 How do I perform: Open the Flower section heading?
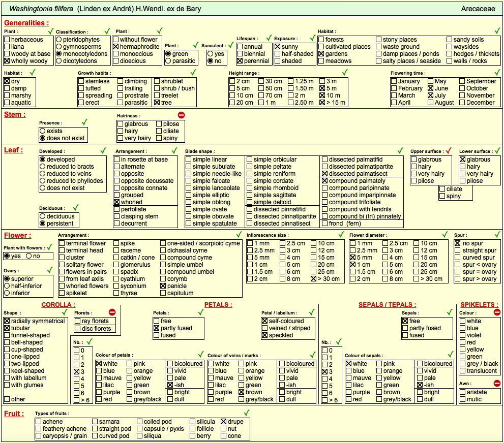(x=18, y=235)
